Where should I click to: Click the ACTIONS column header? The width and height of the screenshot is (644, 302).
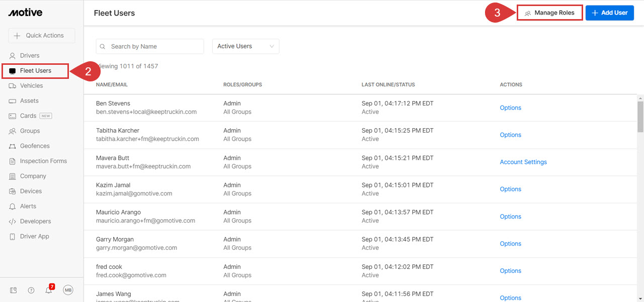511,85
